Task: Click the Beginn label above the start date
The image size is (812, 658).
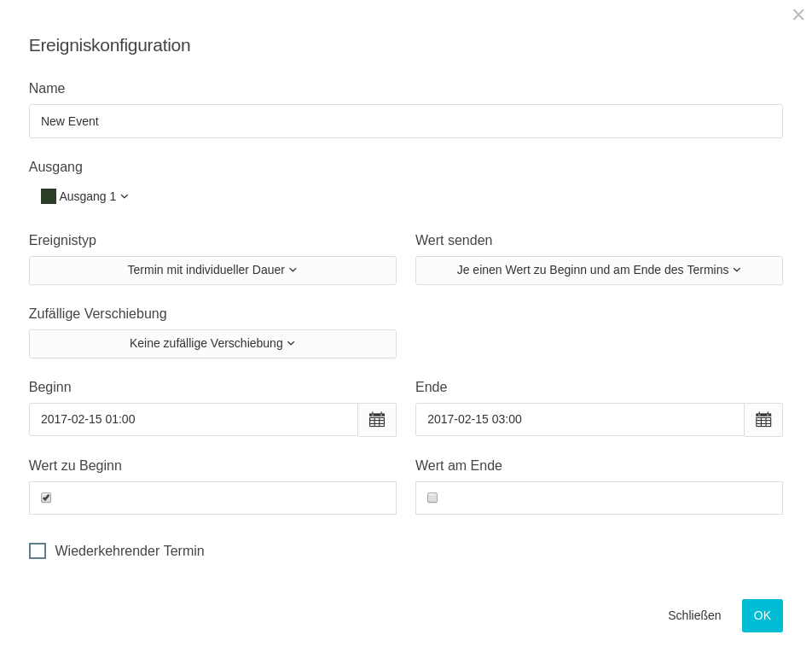Action: (x=50, y=387)
